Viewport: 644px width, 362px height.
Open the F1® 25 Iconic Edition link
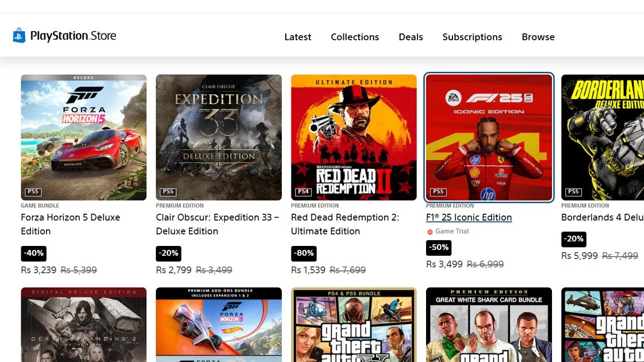pyautogui.click(x=469, y=217)
